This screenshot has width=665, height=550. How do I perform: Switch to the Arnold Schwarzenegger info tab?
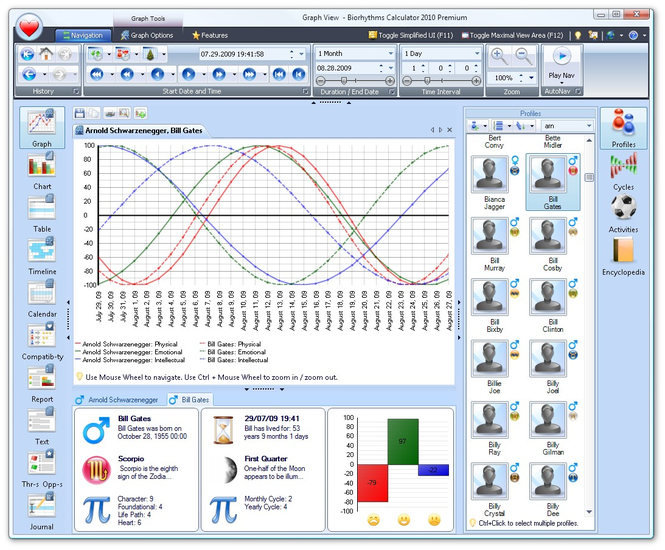click(117, 400)
